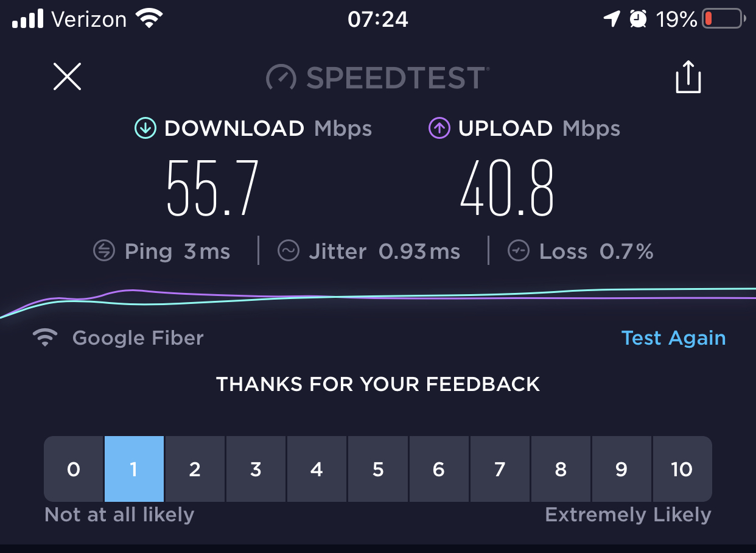Viewport: 756px width, 553px height.
Task: Tap the Jitter wave icon
Action: [289, 251]
